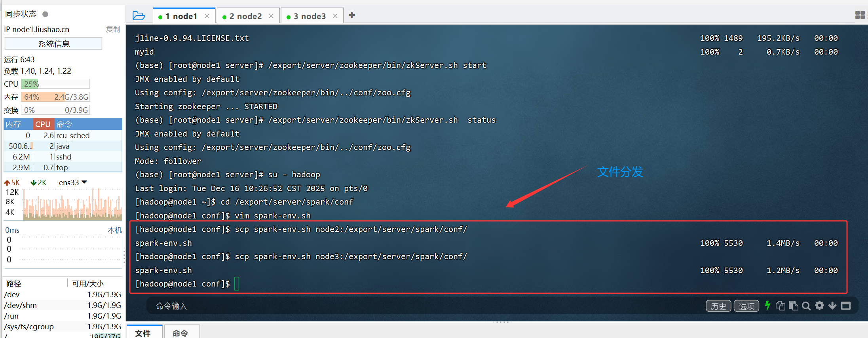The height and width of the screenshot is (338, 868).
Task: Expand the ens33 network interface dropdown
Action: pos(73,182)
